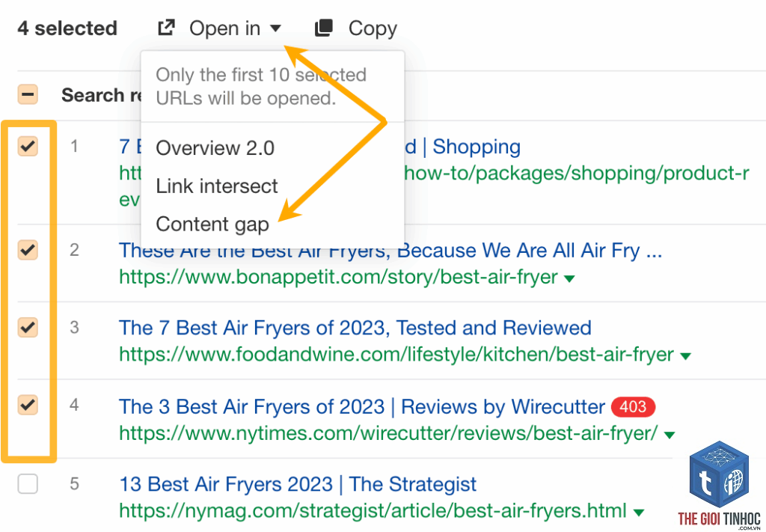The image size is (766, 532).
Task: Click the nytimes.com wirecutter URL
Action: (388, 432)
